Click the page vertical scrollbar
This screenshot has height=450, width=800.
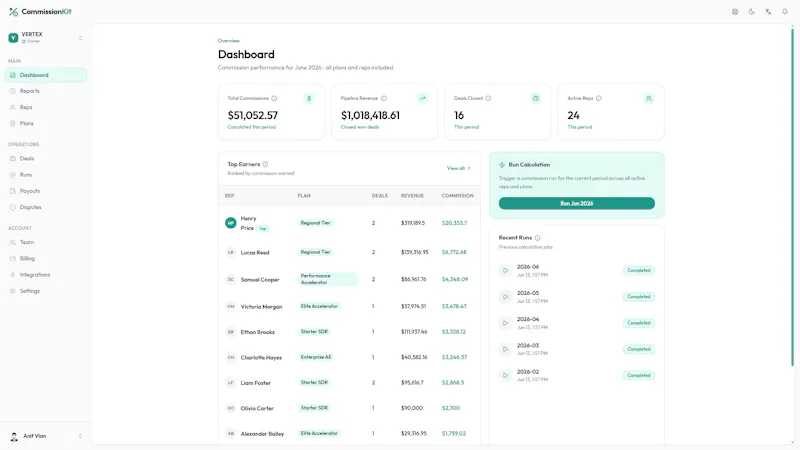(x=792, y=196)
